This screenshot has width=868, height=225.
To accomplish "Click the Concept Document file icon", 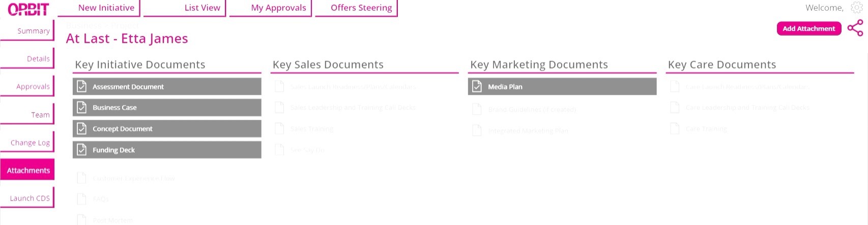I will click(x=81, y=129).
